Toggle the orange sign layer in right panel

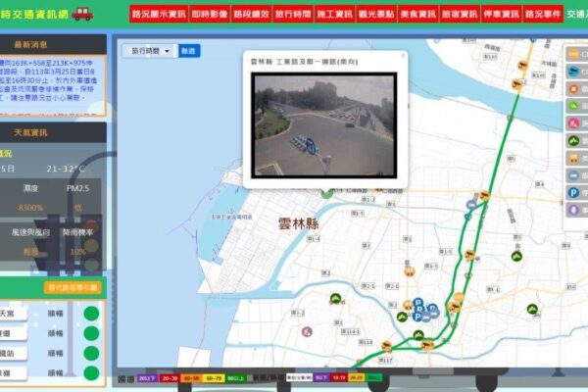click(573, 55)
